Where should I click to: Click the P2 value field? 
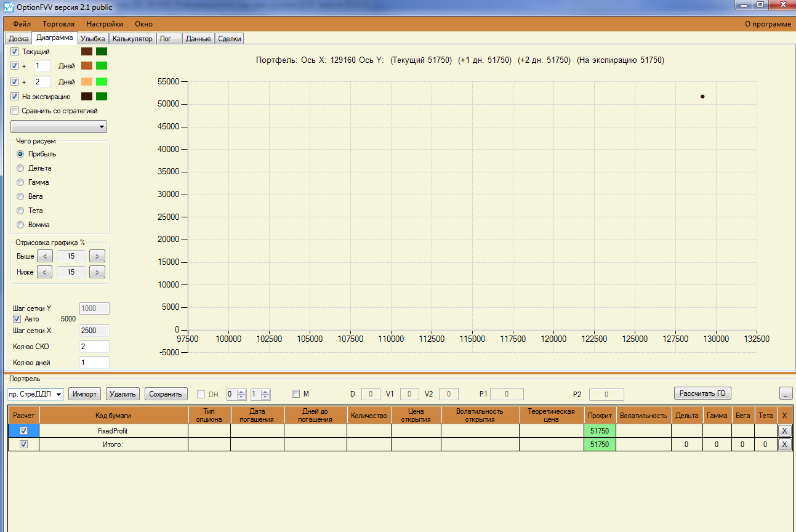click(606, 394)
